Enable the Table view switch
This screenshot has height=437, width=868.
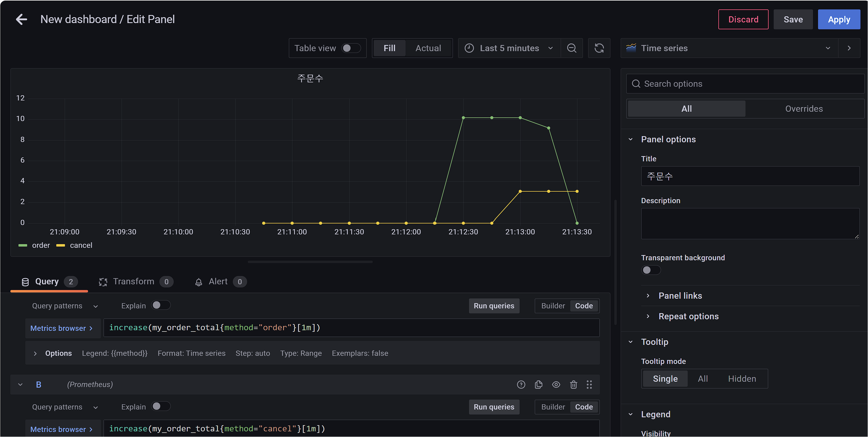[351, 48]
